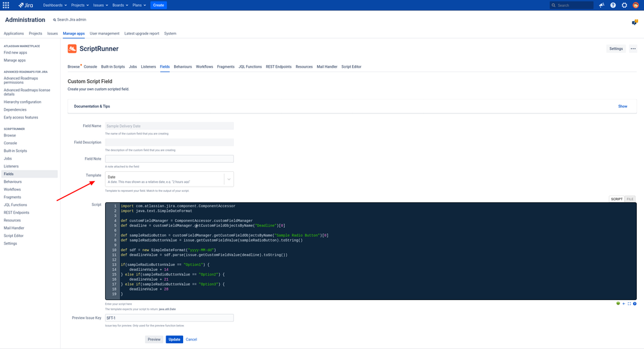644x349 pixels.
Task: Switch to ScriptRunner Workflows tab
Action: (204, 67)
